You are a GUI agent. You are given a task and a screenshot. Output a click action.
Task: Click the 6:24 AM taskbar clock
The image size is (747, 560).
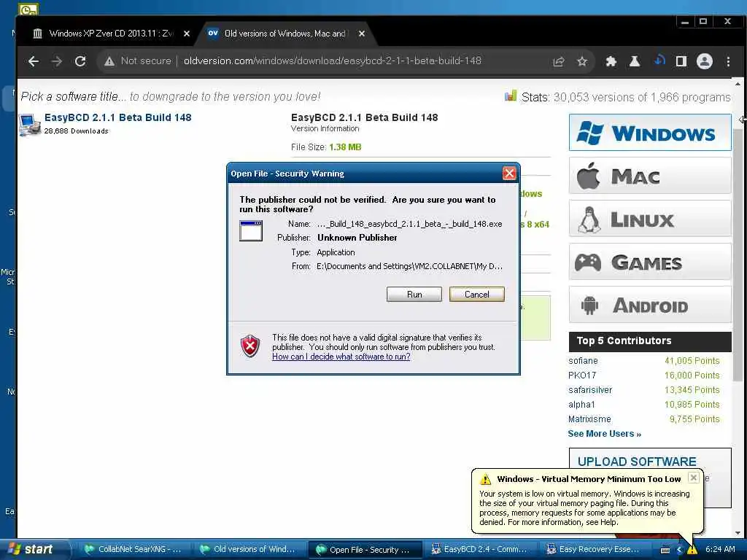[x=720, y=550]
